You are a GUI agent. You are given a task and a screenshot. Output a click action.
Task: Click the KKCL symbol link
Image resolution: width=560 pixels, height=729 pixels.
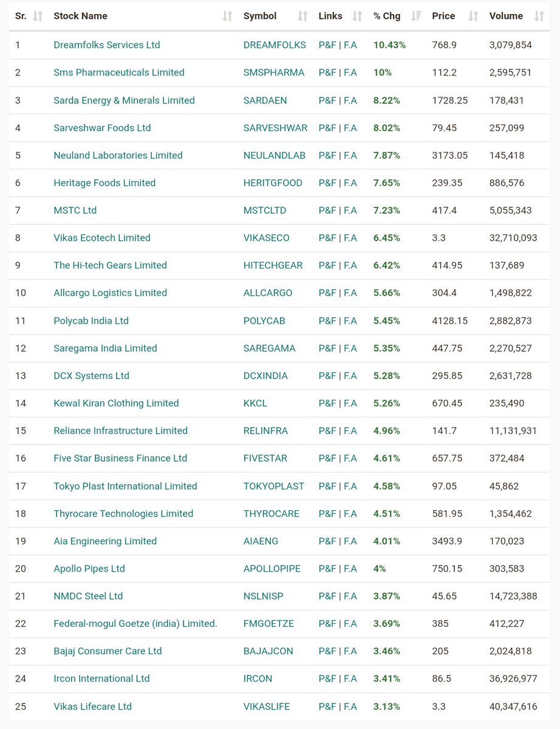pyautogui.click(x=255, y=403)
